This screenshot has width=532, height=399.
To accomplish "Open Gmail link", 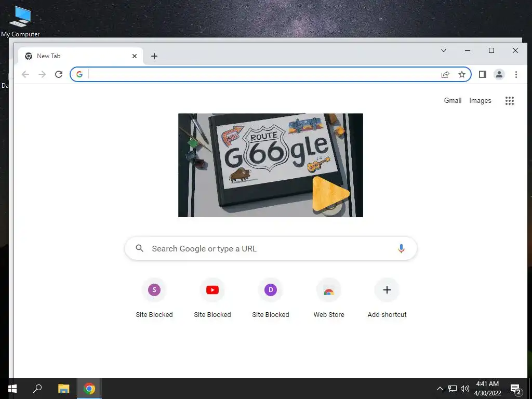I will tap(453, 100).
